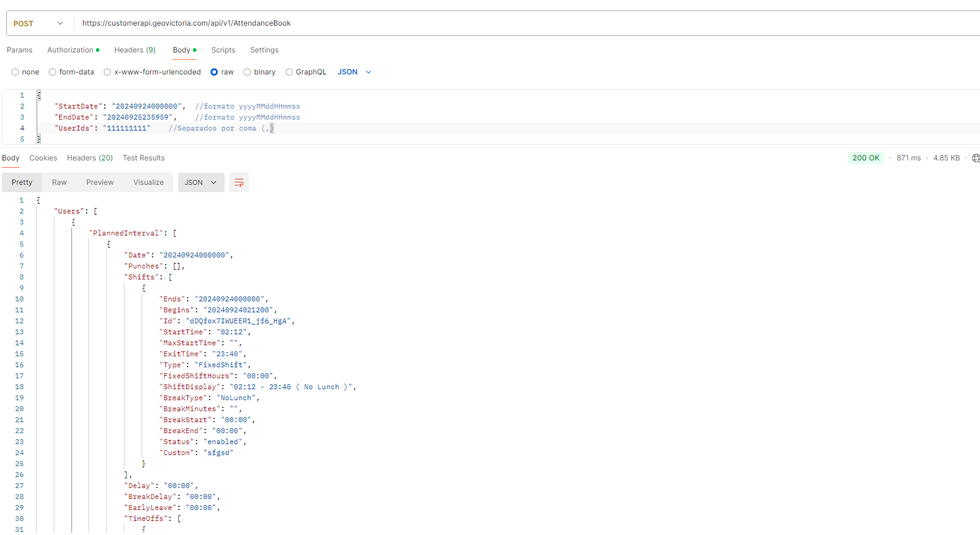980x535 pixels.
Task: Select the form-data radio option
Action: (x=52, y=72)
